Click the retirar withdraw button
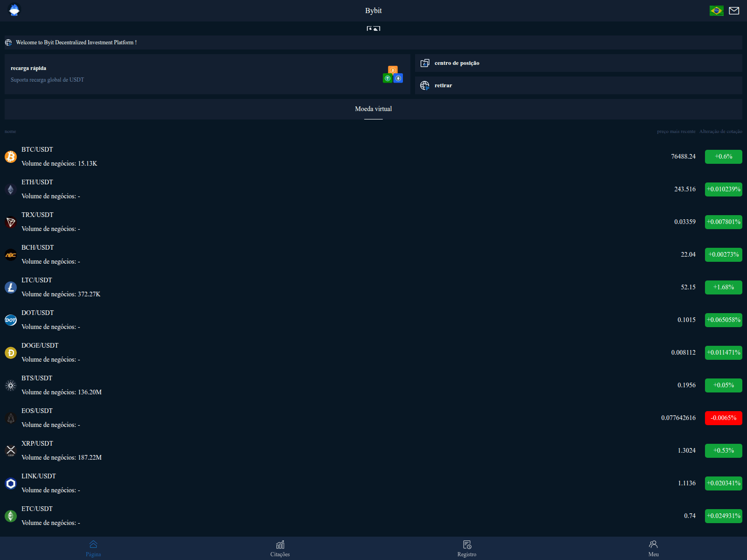This screenshot has height=560, width=747. [x=578, y=85]
